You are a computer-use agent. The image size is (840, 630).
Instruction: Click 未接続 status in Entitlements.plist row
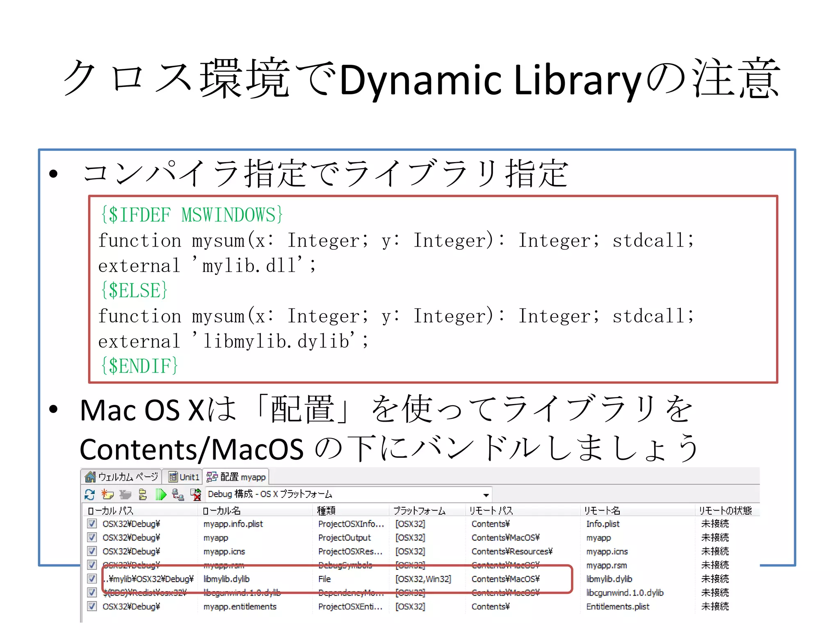[x=715, y=606]
